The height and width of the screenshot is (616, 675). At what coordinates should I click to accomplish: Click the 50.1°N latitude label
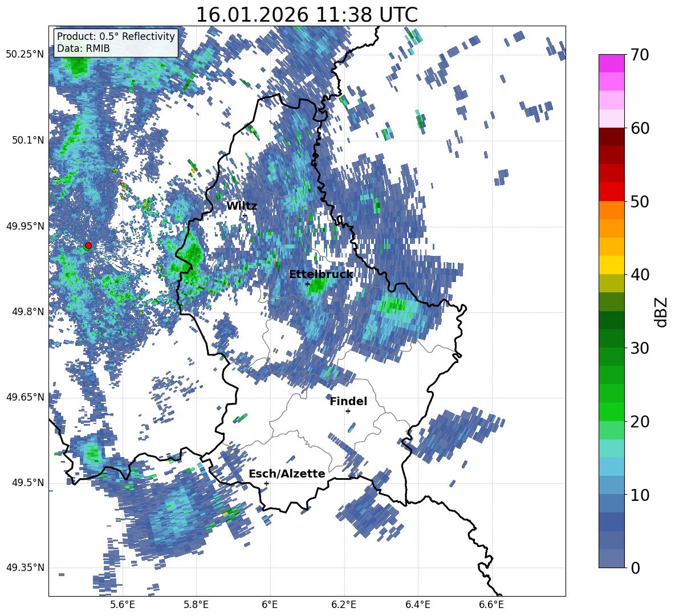(x=29, y=140)
